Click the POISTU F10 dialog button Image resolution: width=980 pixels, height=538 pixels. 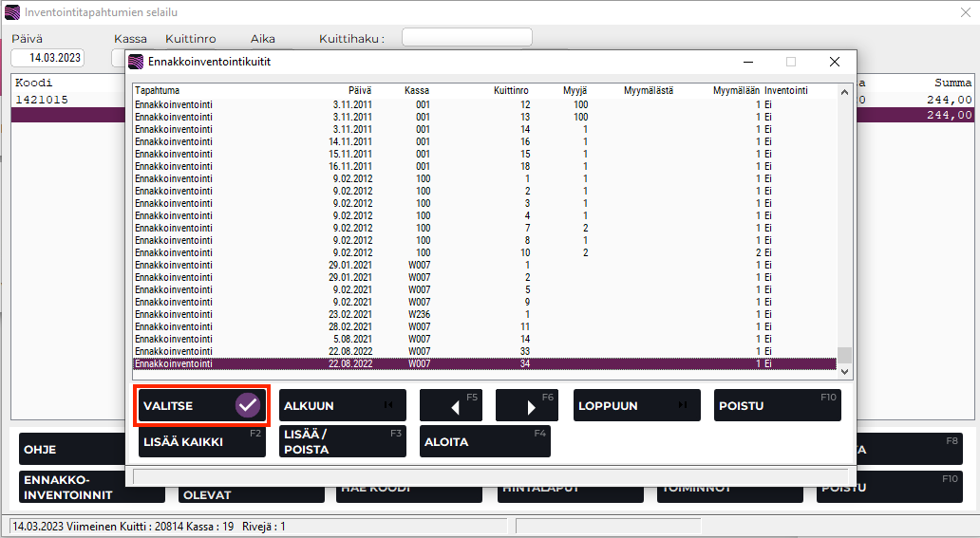click(x=777, y=405)
